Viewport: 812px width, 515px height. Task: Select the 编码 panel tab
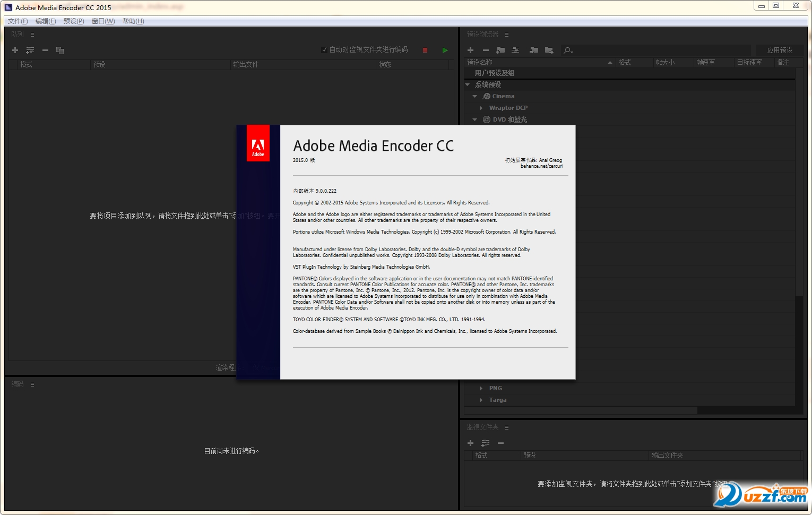(18, 384)
